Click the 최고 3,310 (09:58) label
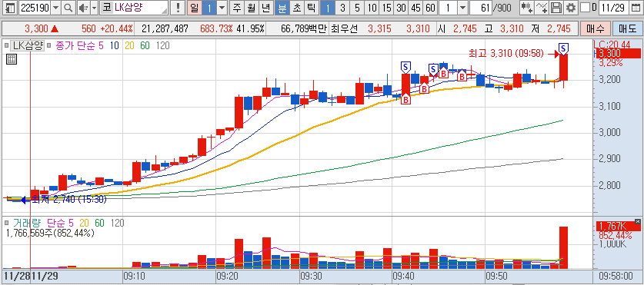This screenshot has height=285, width=644. [x=506, y=53]
